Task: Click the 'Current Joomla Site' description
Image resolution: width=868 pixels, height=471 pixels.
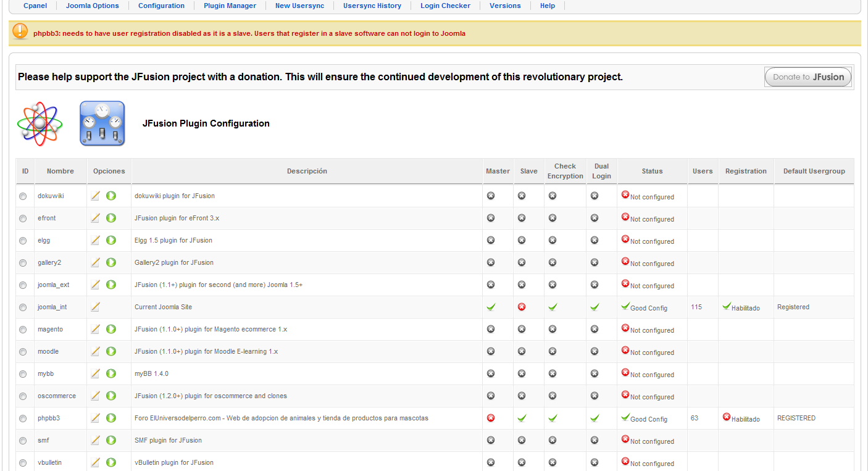Action: point(164,307)
